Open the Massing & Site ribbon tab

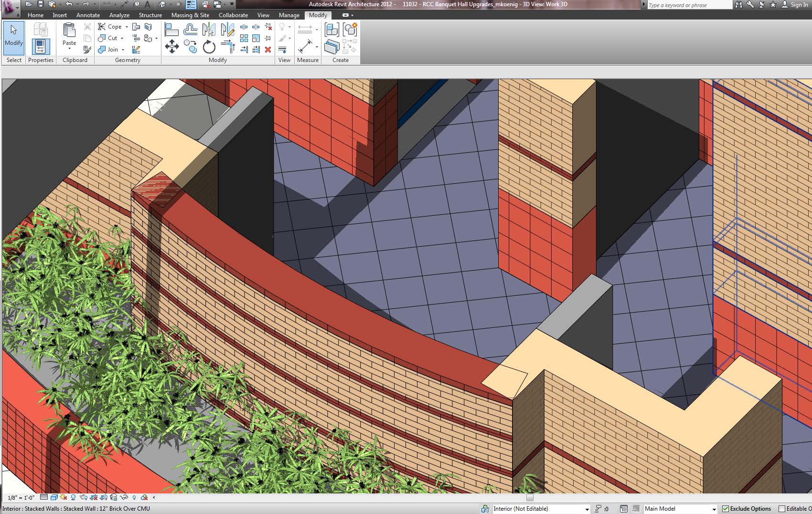(x=190, y=15)
